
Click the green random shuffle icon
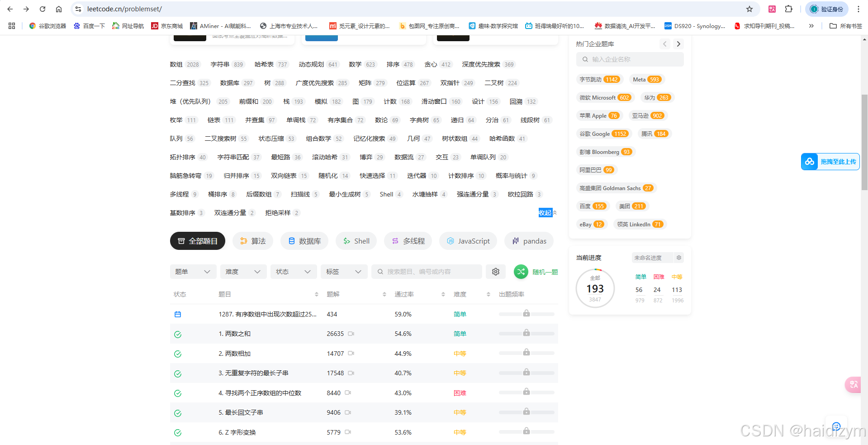[521, 272]
